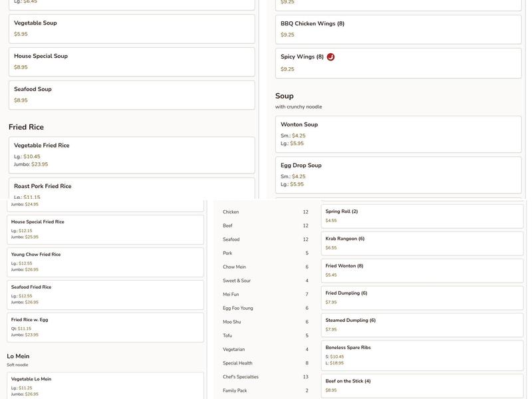Select the Chow Mein category in list
This screenshot has height=399, width=532.
265,267
